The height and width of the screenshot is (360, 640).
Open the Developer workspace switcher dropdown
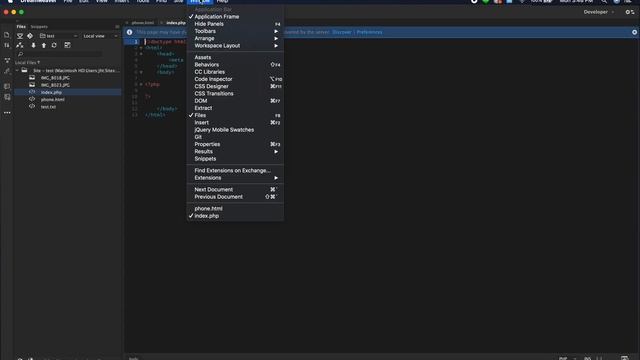(x=598, y=12)
